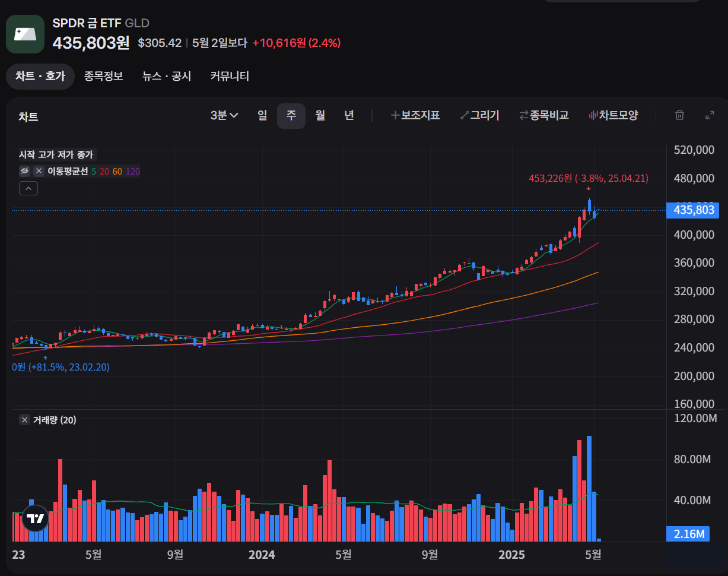This screenshot has height=576, width=728.
Task: Click the $305.42 dollar price
Action: point(160,43)
